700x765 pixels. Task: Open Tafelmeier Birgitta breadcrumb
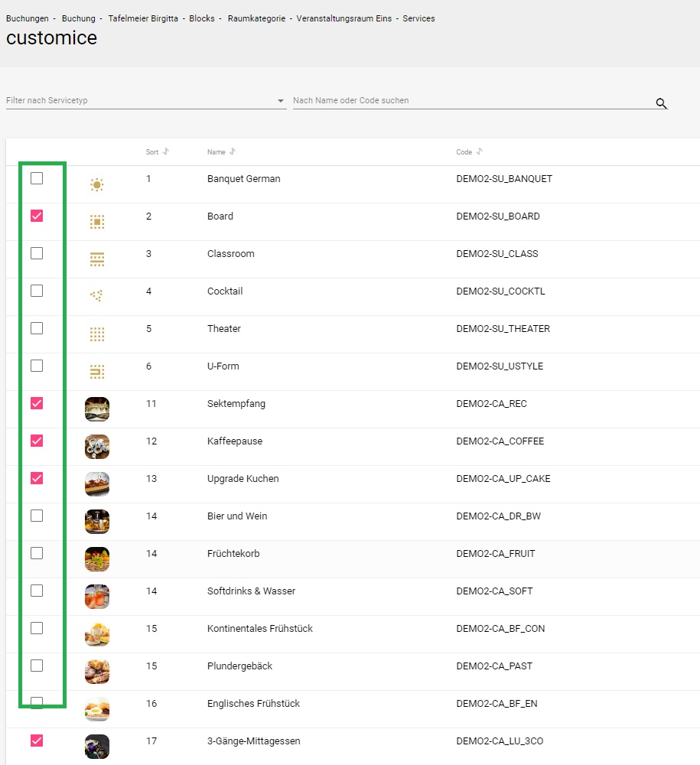click(143, 18)
